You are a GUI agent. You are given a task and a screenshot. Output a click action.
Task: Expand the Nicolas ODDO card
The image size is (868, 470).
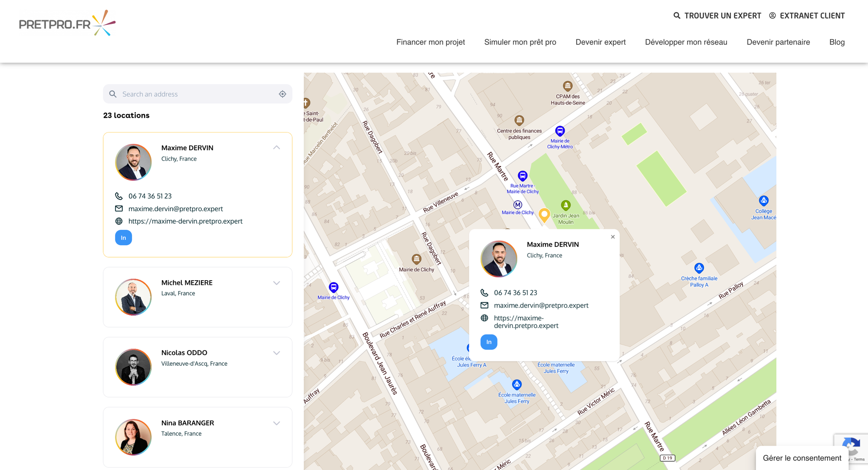point(276,353)
